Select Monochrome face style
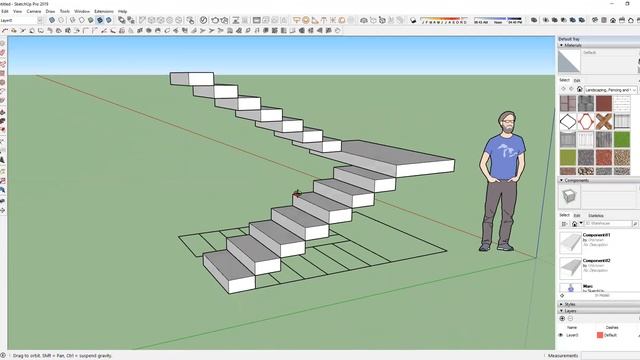The width and height of the screenshot is (640, 360). [109, 20]
